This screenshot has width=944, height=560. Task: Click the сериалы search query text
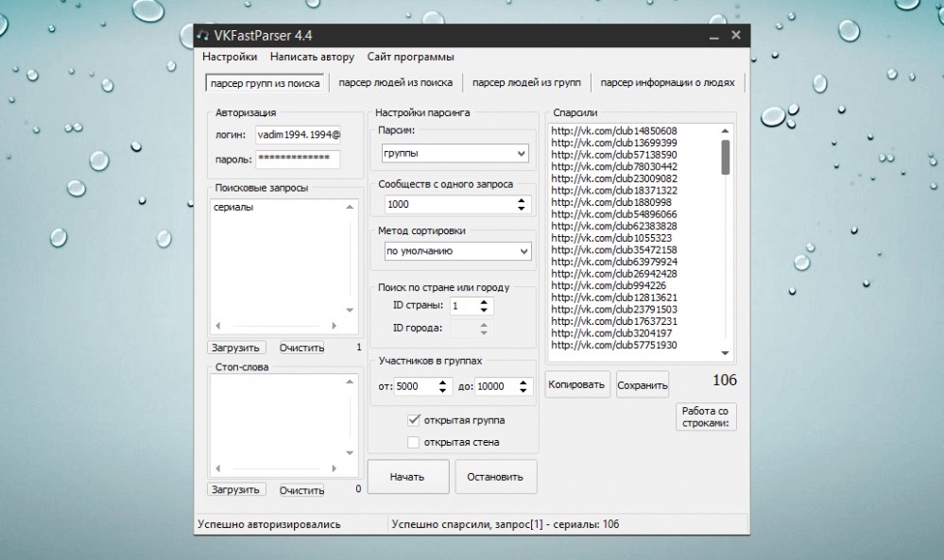click(233, 207)
